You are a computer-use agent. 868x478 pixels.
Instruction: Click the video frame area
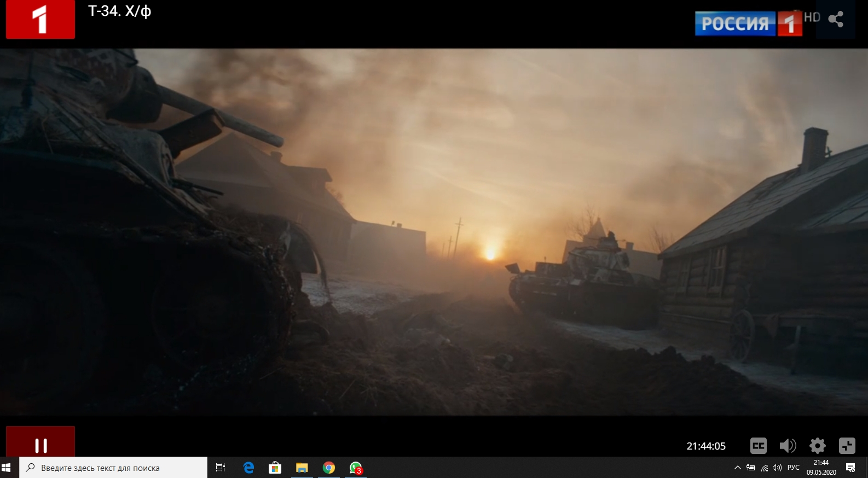coord(434,232)
